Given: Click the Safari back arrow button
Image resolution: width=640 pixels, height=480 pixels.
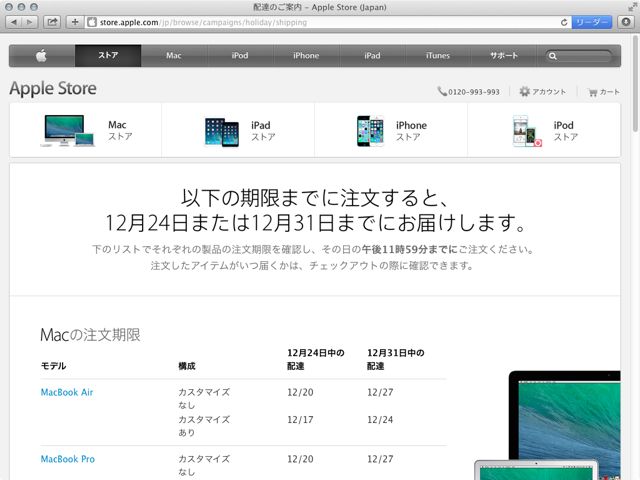Looking at the screenshot, I should click(14, 22).
